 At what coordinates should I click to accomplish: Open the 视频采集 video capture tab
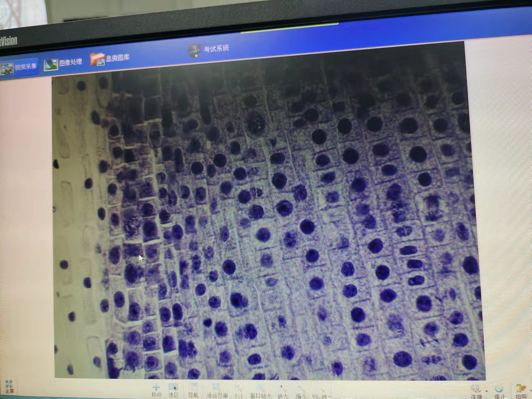(19, 67)
